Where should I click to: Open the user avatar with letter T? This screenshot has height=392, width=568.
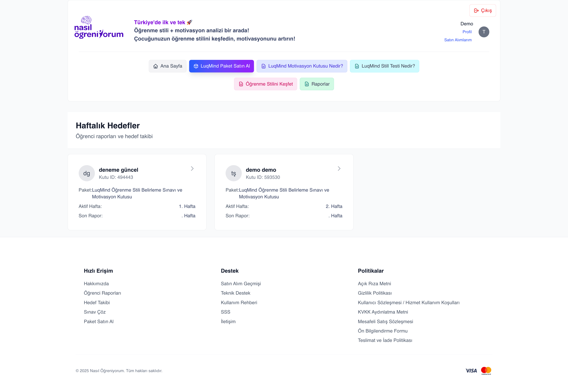coord(484,32)
